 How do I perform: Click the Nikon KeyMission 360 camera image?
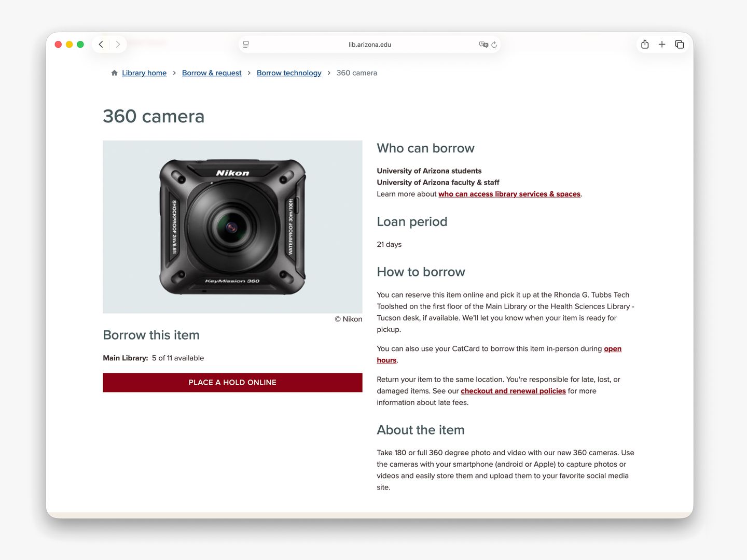(x=232, y=227)
